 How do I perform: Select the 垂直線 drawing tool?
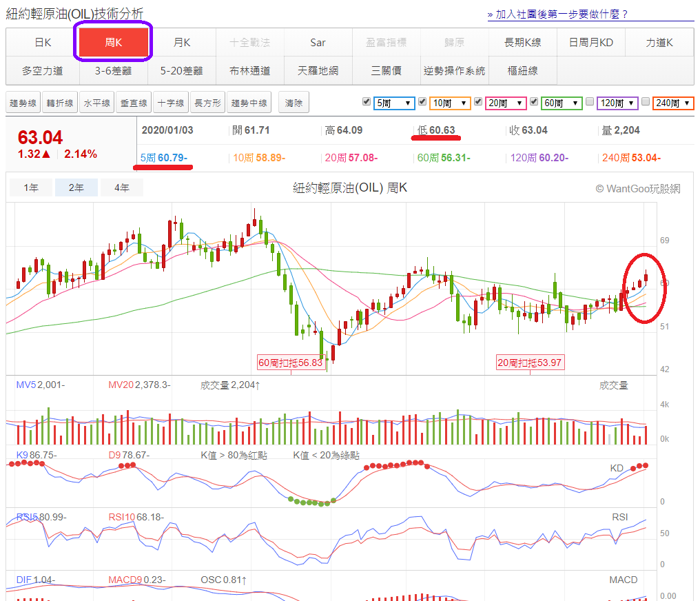[134, 103]
